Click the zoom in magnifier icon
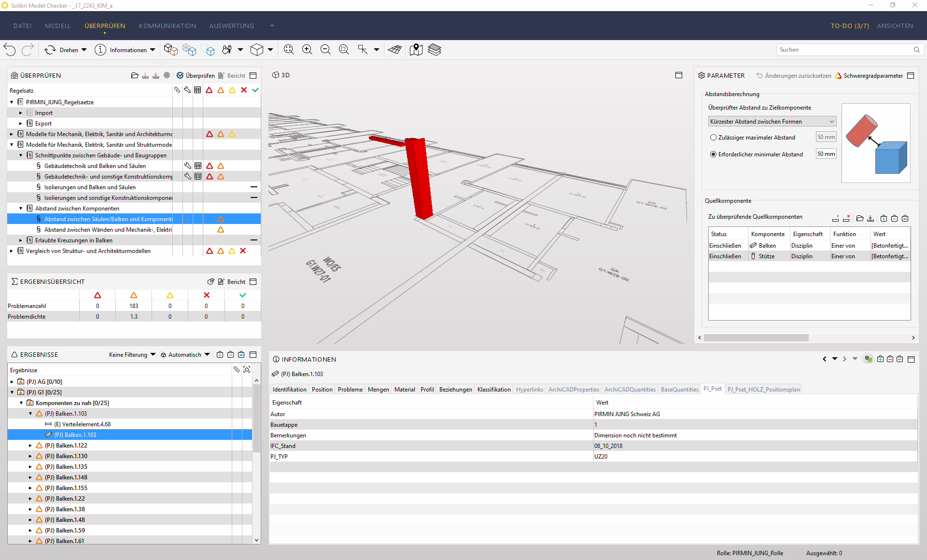The width and height of the screenshot is (927, 560). click(x=307, y=50)
